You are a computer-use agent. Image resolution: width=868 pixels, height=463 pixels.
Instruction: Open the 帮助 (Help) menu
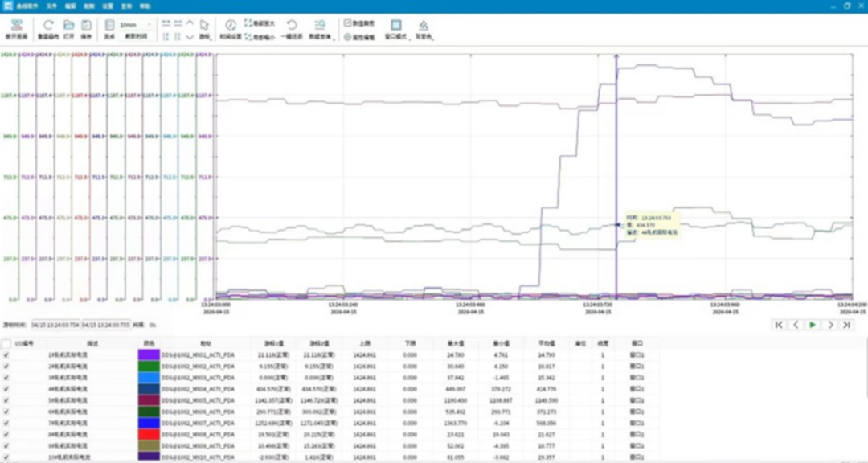(145, 6)
